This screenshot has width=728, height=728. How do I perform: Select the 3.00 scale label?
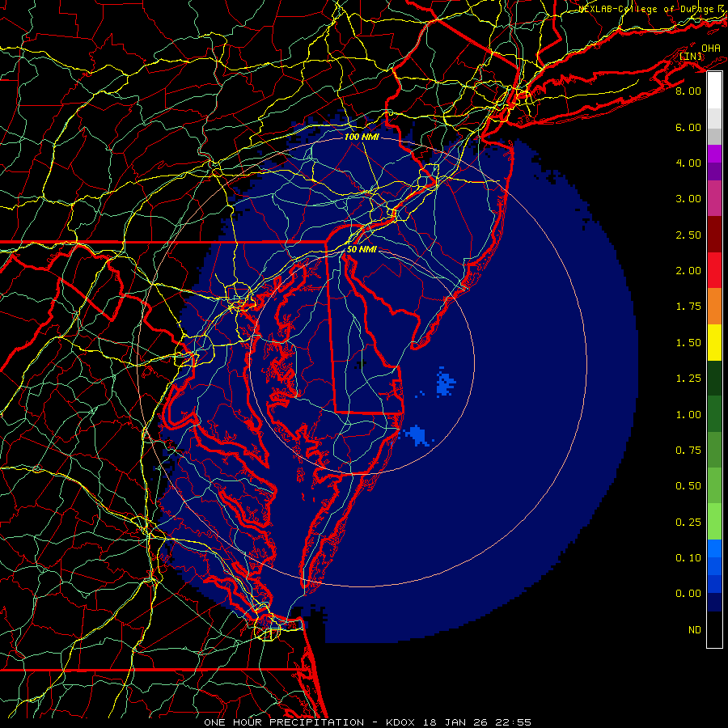[x=688, y=199]
